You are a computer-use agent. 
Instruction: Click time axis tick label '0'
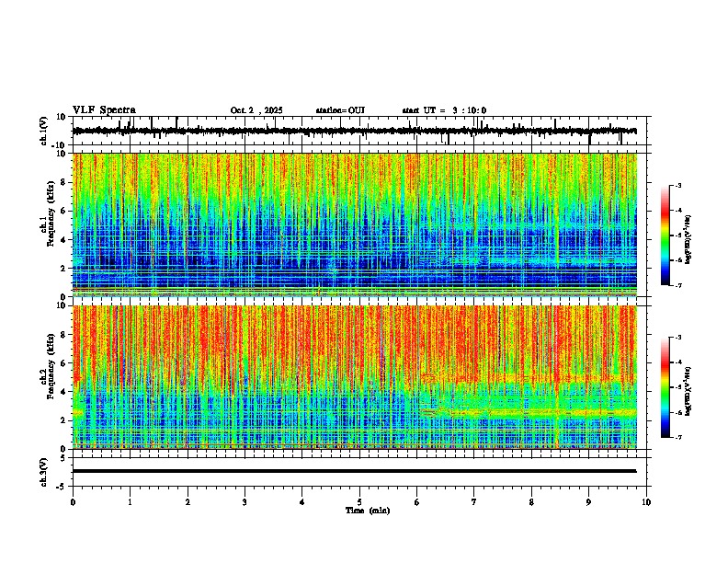(x=73, y=502)
